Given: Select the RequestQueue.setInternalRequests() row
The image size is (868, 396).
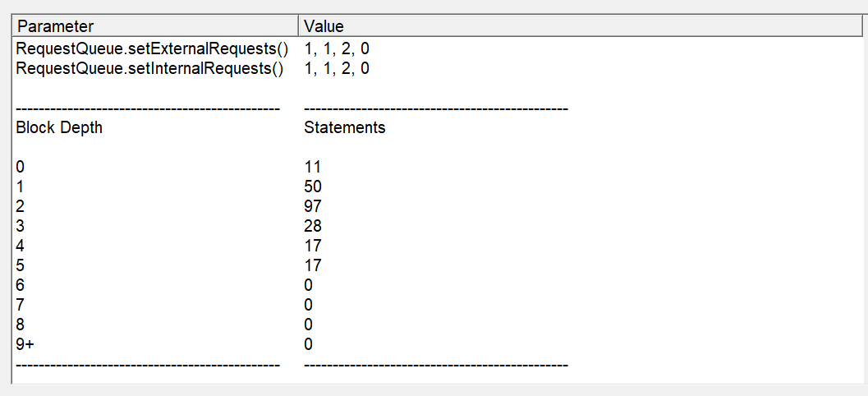Looking at the screenshot, I should [149, 68].
